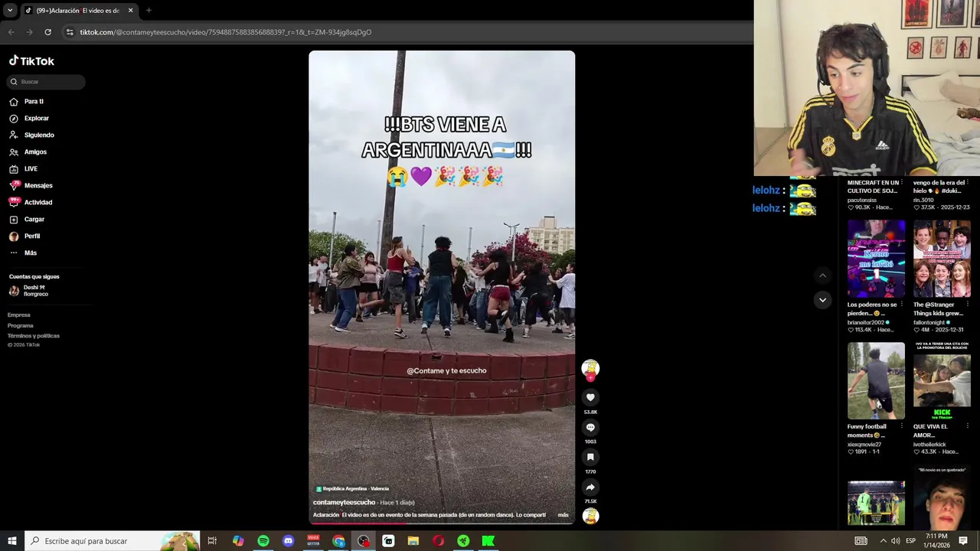
Task: Open the Programa footer link
Action: pyautogui.click(x=21, y=325)
